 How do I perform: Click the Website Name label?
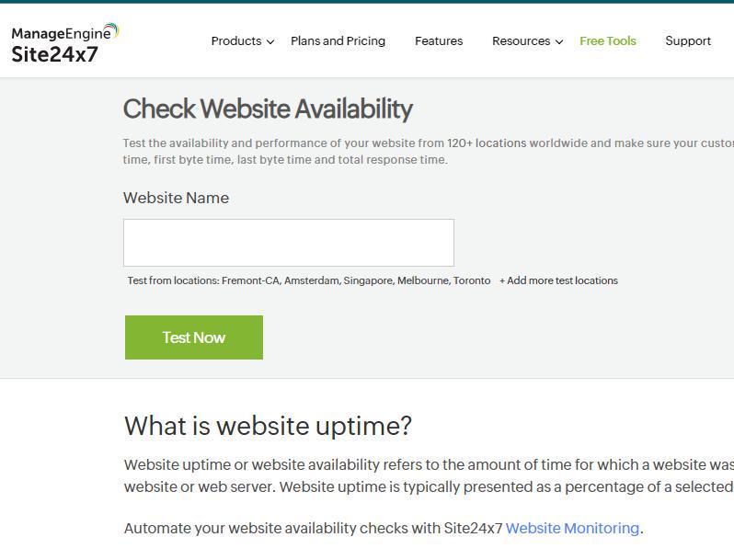click(176, 198)
